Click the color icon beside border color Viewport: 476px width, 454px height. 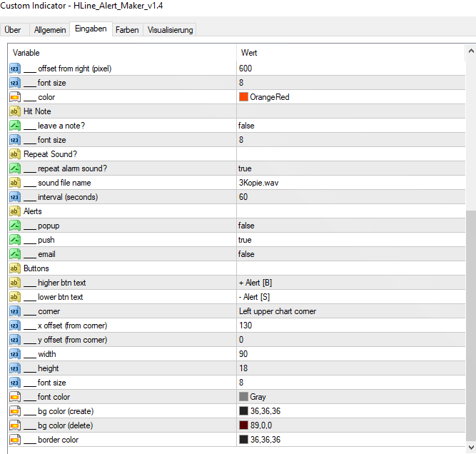(14, 440)
